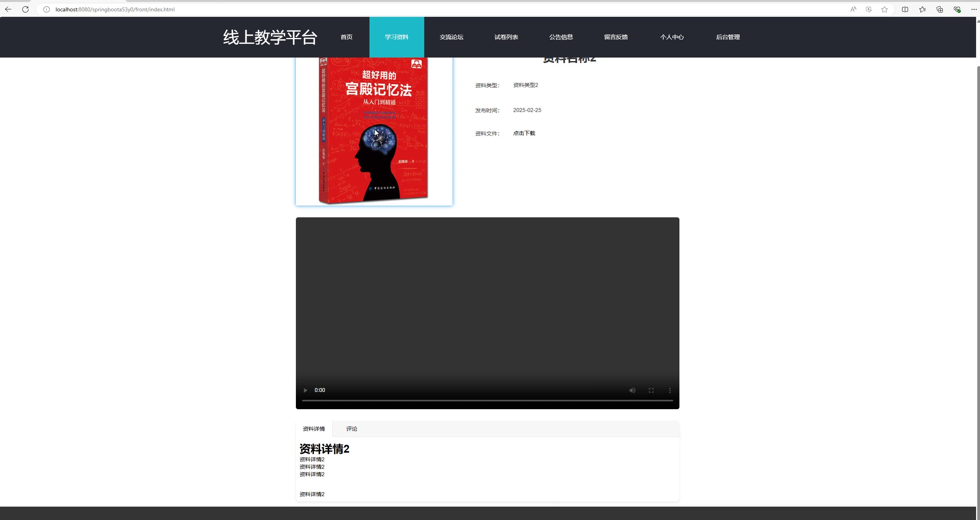Screen dimensions: 980x520
Task: Open the favorites list panel
Action: [922, 9]
